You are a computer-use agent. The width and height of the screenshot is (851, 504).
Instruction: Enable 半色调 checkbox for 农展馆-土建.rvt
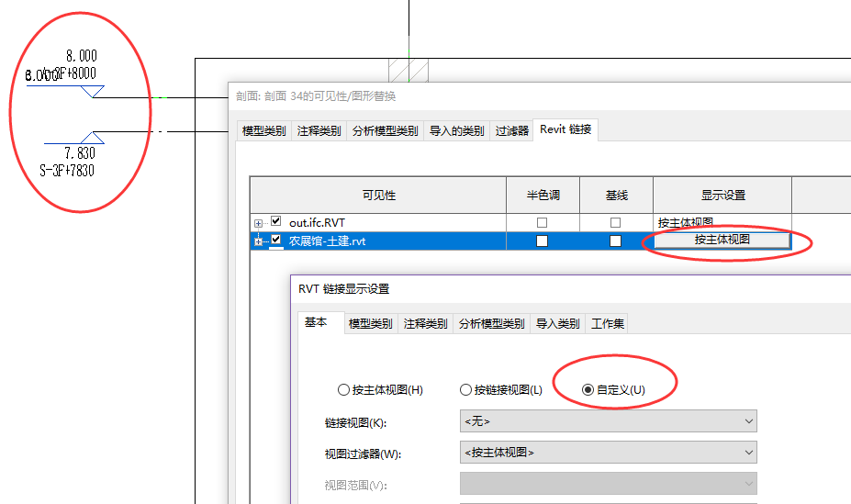point(542,241)
